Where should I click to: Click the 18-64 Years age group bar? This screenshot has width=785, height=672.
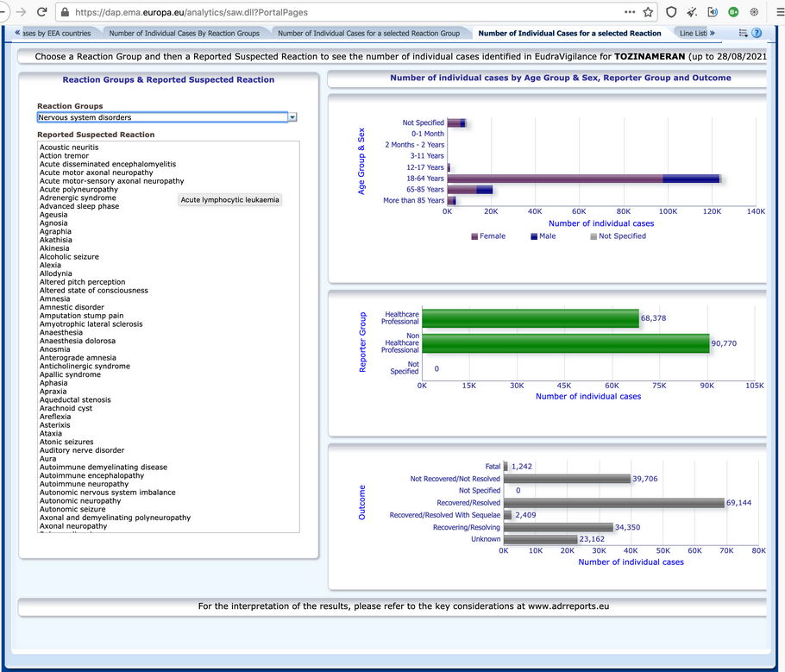[x=584, y=179]
